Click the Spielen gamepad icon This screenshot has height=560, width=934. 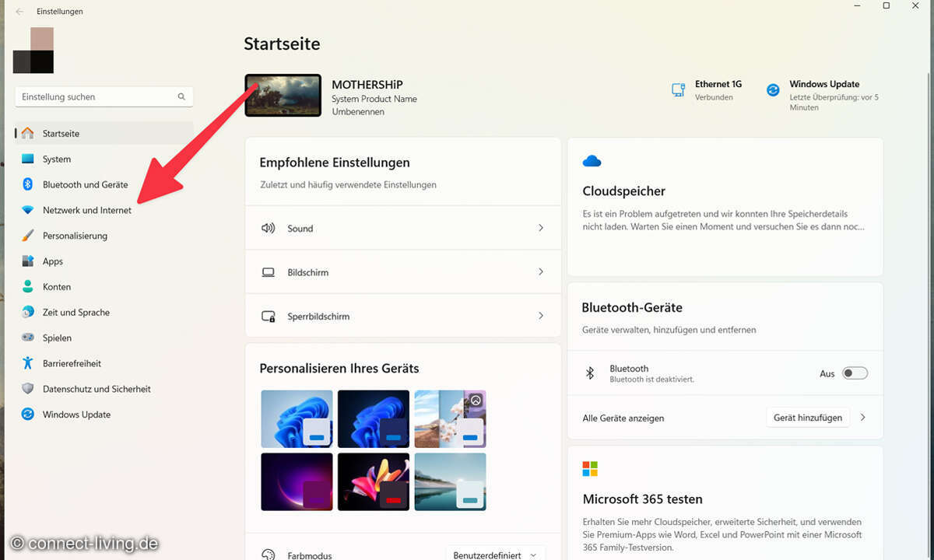tap(28, 338)
